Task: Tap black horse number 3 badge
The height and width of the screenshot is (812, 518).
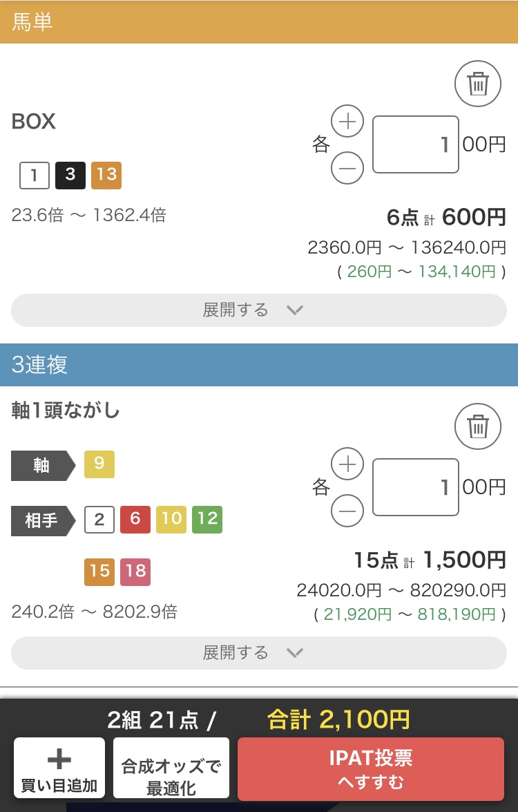Action: pos(70,175)
